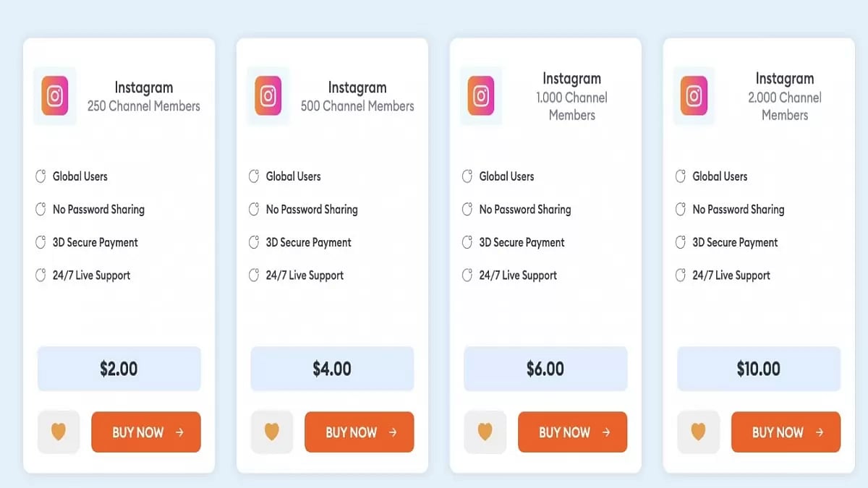The image size is (868, 488).
Task: Favorite the 500 Channel Members package
Action: tap(271, 432)
